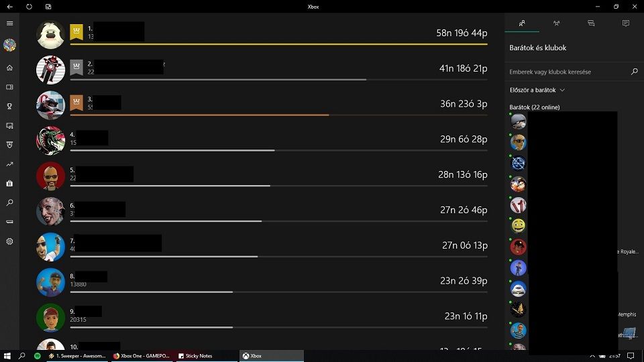This screenshot has width=644, height=362.
Task: Expand the 'Először a barátok' sort dropdown
Action: 537,90
